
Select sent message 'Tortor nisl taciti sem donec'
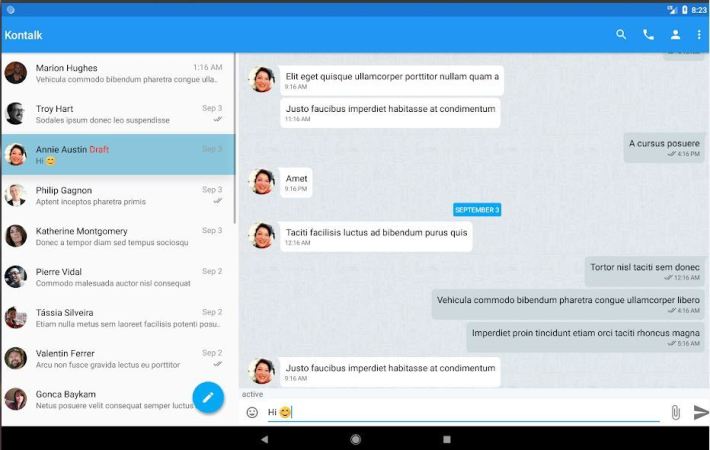point(645,271)
